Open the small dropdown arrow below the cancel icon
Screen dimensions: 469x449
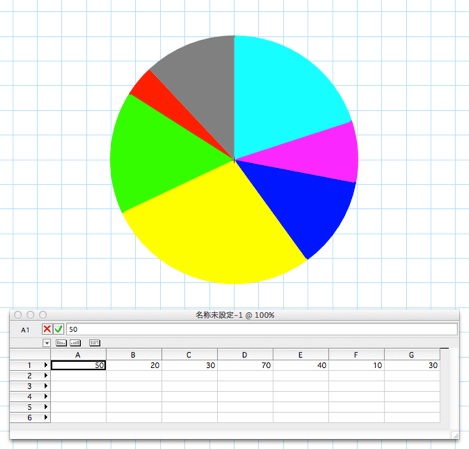47,343
